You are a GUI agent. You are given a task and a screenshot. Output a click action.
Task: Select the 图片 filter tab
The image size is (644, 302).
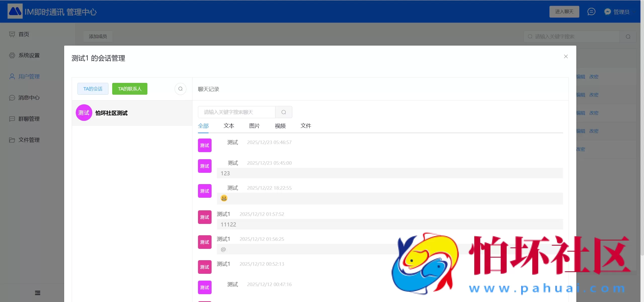coord(254,126)
